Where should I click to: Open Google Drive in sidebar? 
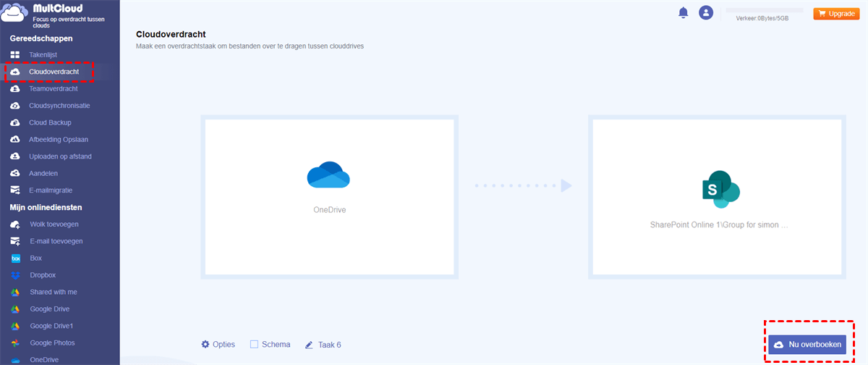click(50, 309)
